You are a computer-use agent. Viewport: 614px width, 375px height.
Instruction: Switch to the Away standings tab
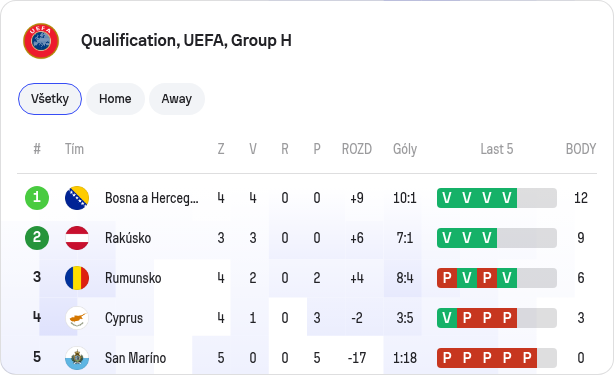point(177,99)
